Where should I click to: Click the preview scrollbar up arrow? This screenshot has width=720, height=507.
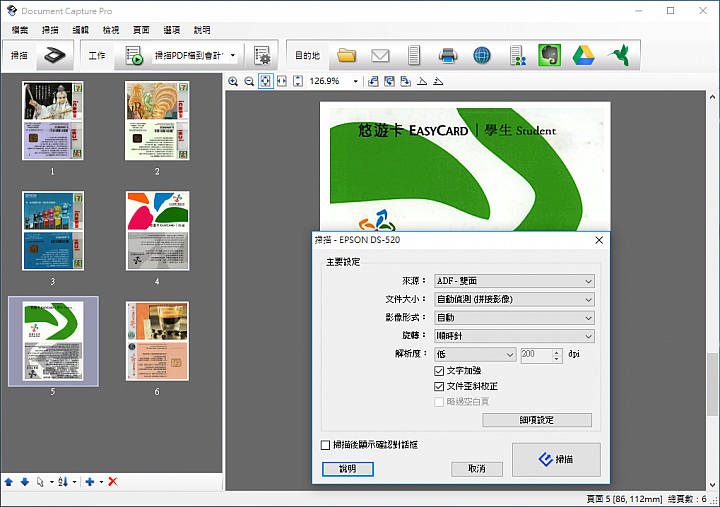712,97
